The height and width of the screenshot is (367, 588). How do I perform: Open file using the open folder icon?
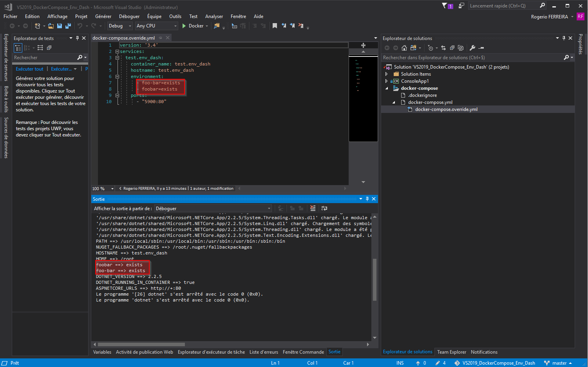point(51,26)
